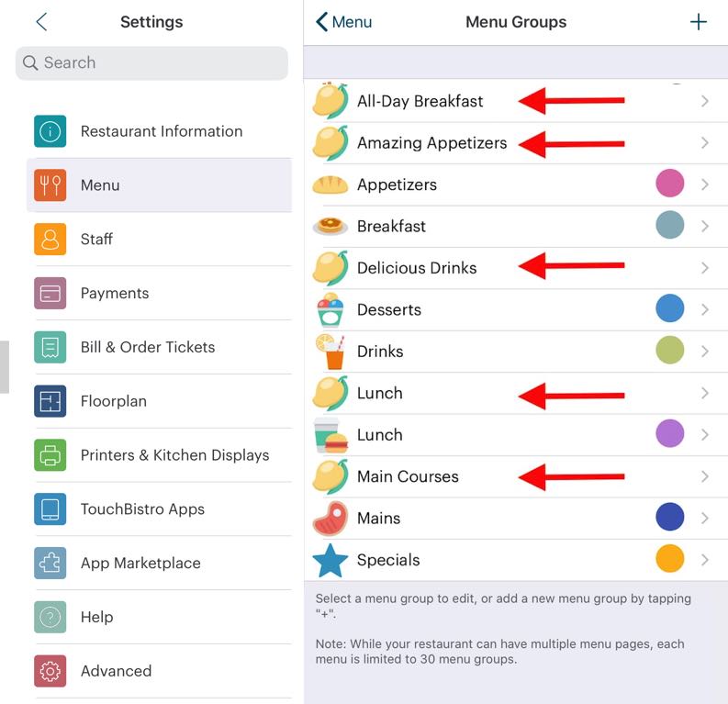Viewport: 728px width, 704px height.
Task: Tap the plus icon to add menu group
Action: (699, 22)
